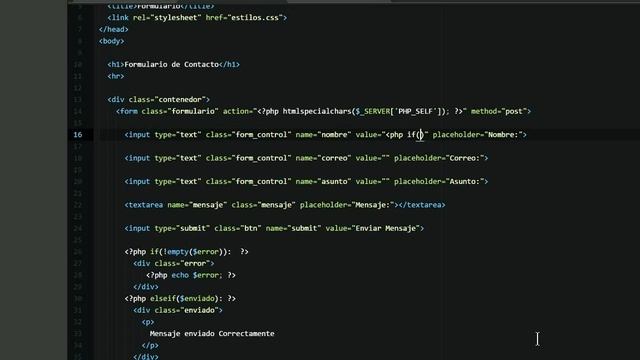
Task: Select the <hr> tag
Action: (x=116, y=76)
